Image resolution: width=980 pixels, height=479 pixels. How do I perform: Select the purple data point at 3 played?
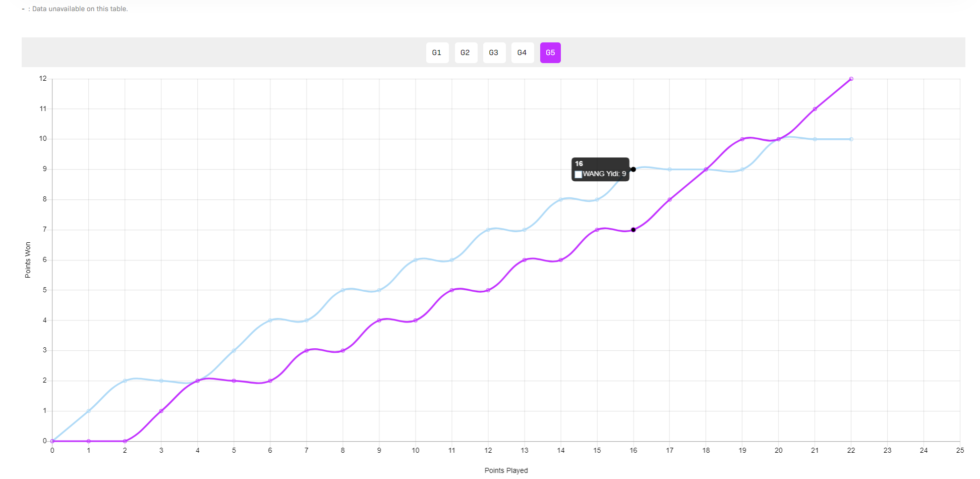(161, 411)
